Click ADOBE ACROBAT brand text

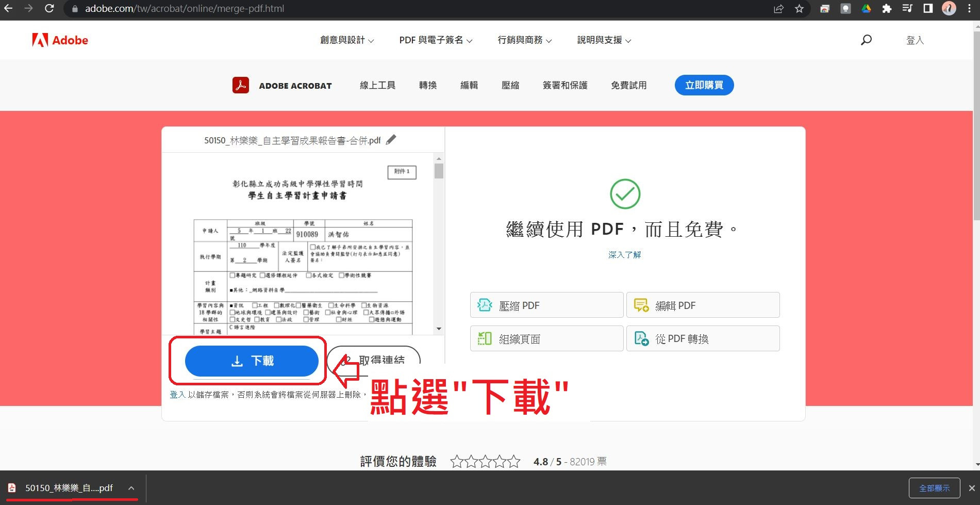click(x=295, y=86)
